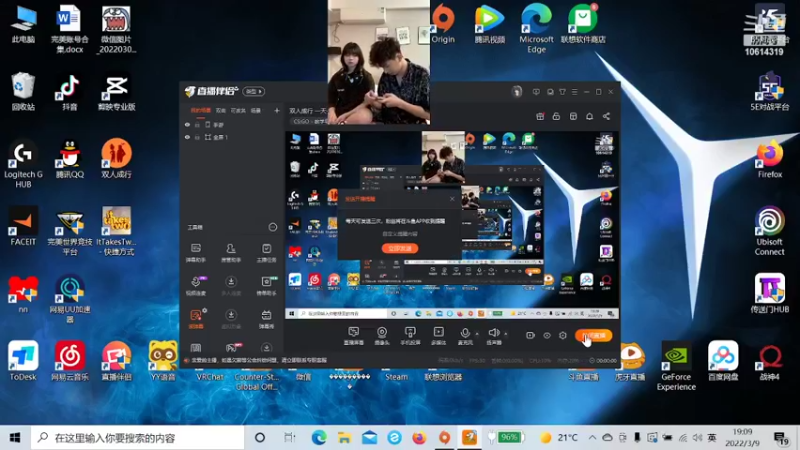The height and width of the screenshot is (450, 800).
Task: Click the Windows taskbar search box
Action: tap(138, 438)
